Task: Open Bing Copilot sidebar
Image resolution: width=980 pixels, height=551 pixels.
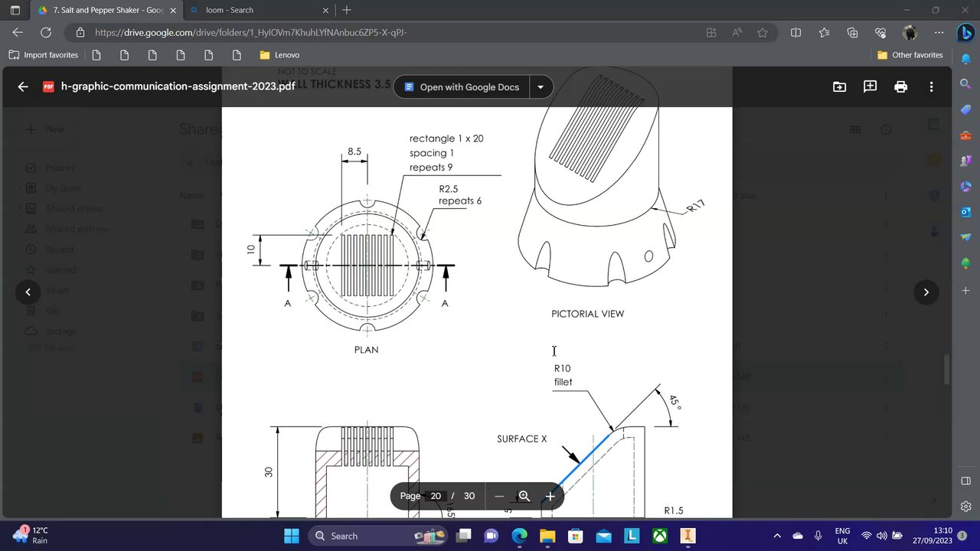Action: (965, 33)
